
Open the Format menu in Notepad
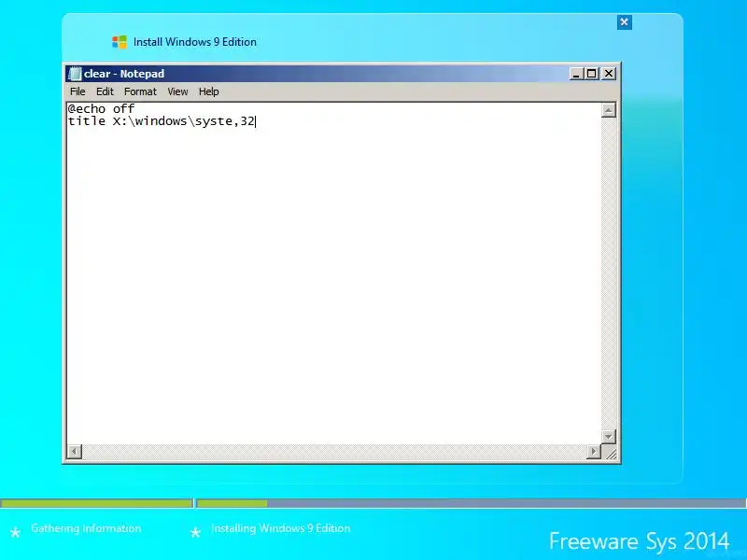pyautogui.click(x=140, y=91)
